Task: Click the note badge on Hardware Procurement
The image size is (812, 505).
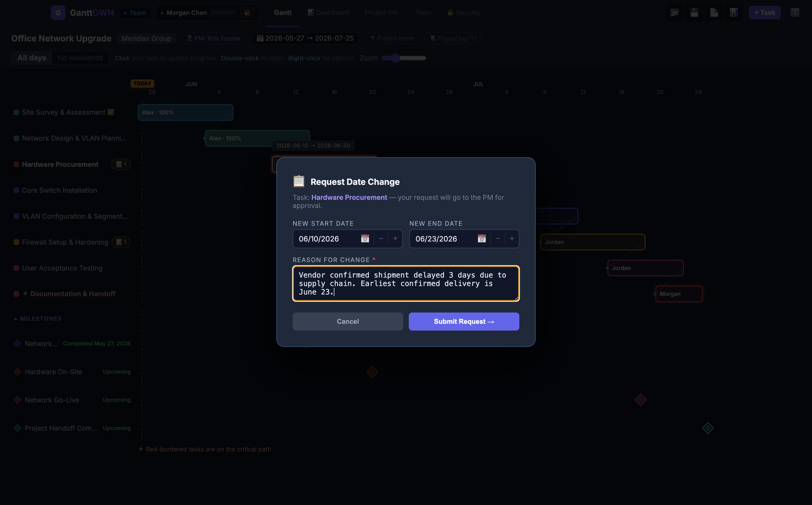Action: tap(121, 164)
